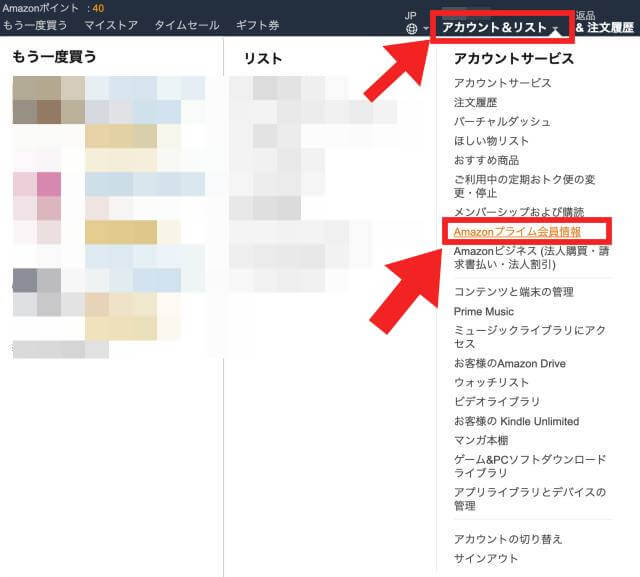This screenshot has width=640, height=577.
Task: Open お客様の Kindle Unlimited link
Action: pos(516,421)
